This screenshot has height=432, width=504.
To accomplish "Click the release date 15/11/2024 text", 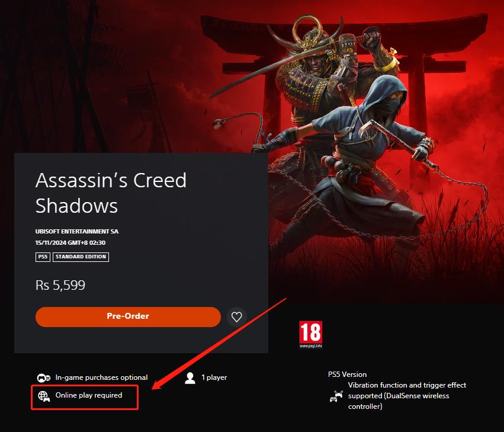I will pos(70,242).
